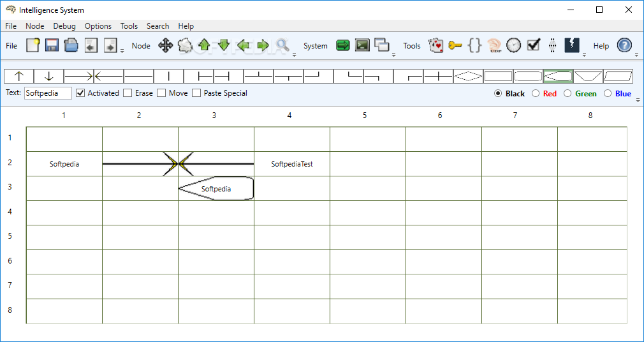Click the Softpedia text cell in row 2
The width and height of the screenshot is (644, 342).
64,164
